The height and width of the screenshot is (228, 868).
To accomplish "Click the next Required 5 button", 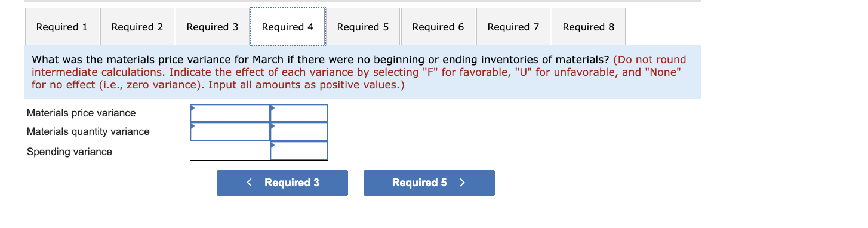I will (429, 183).
